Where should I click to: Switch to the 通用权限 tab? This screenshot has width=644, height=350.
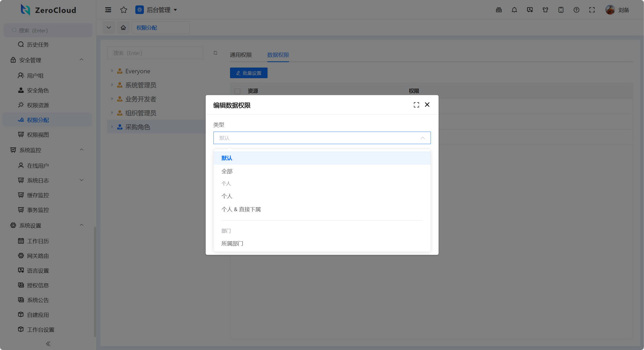pyautogui.click(x=241, y=55)
